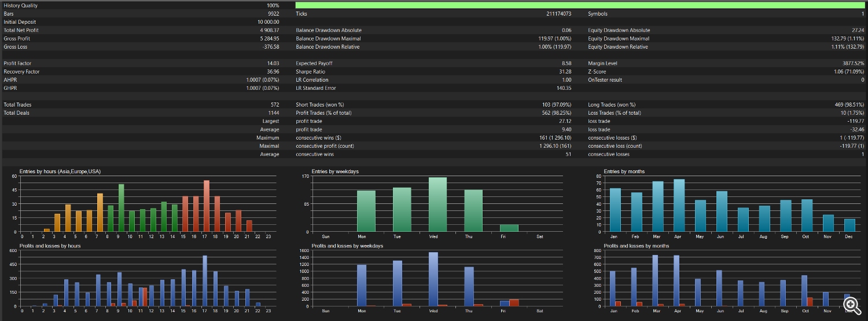Click the Mar bar in Profits by months chart

tap(655, 280)
